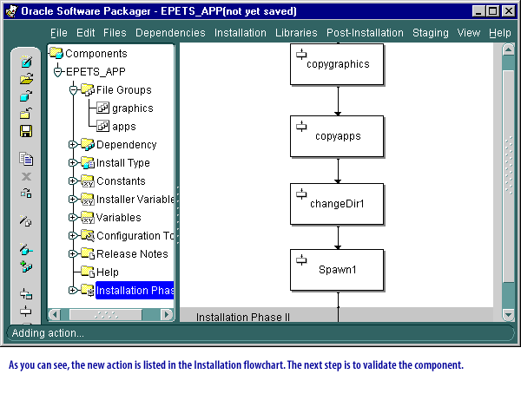Click the open folder toolbar icon
The height and width of the screenshot is (420, 521).
pos(26,79)
